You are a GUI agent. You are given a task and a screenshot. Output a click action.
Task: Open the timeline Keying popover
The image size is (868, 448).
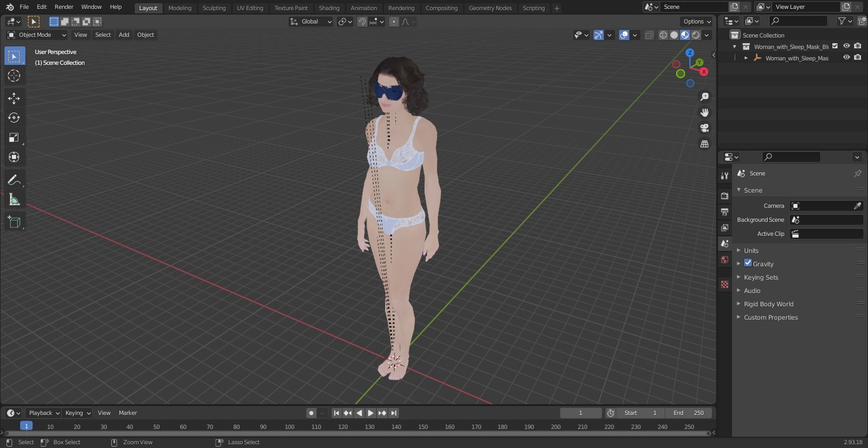point(78,413)
